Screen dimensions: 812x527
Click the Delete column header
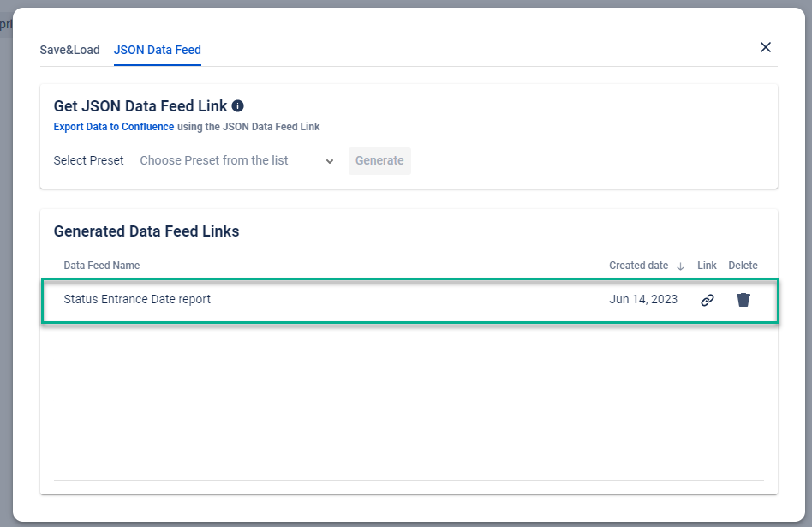coord(743,266)
